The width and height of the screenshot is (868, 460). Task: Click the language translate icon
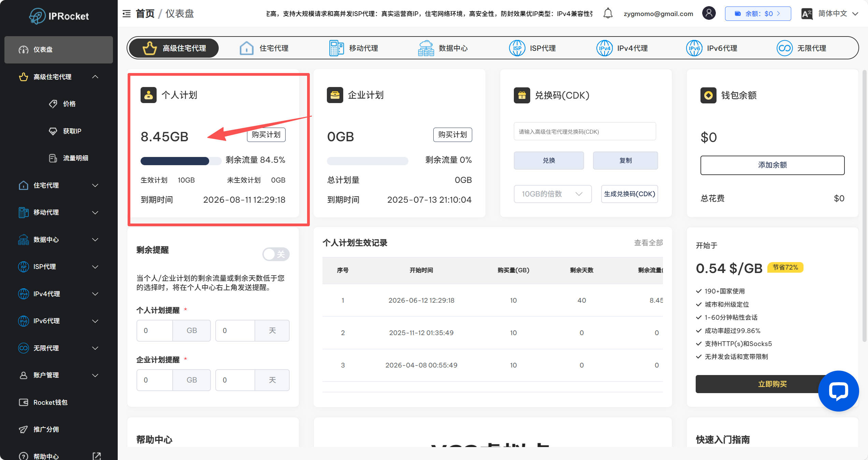point(807,14)
